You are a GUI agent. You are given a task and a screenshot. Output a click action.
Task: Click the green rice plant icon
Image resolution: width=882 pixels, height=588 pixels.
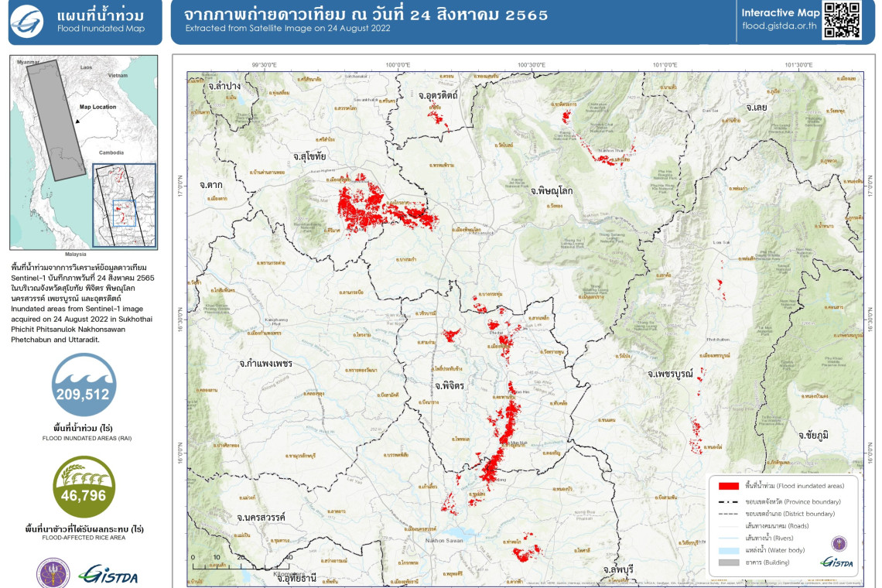click(84, 487)
